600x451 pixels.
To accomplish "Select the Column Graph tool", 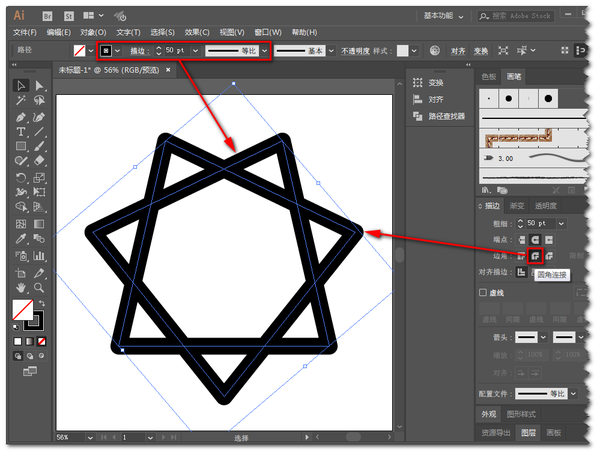I will [x=39, y=256].
